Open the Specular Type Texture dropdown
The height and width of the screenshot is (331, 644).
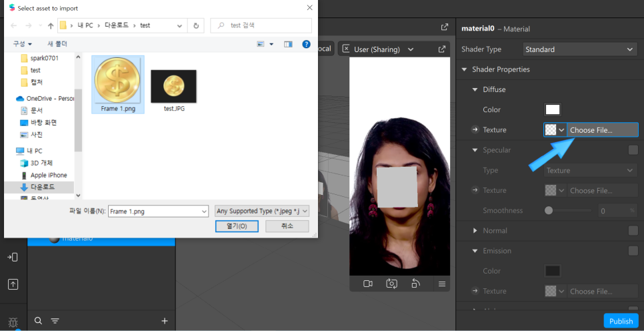(590, 170)
